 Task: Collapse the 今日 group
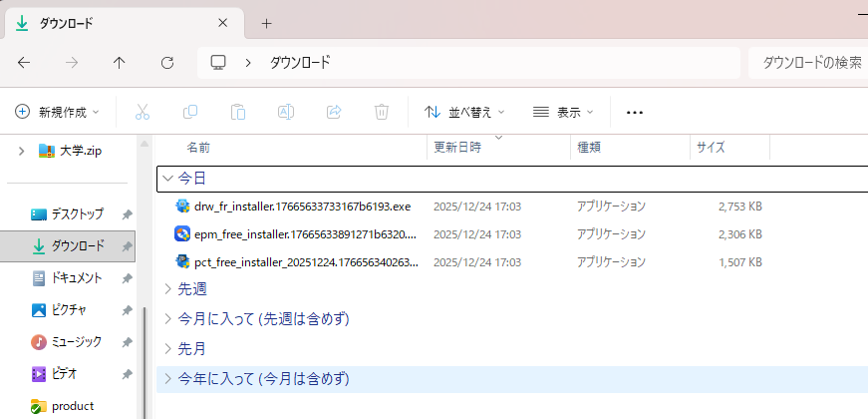tap(167, 178)
